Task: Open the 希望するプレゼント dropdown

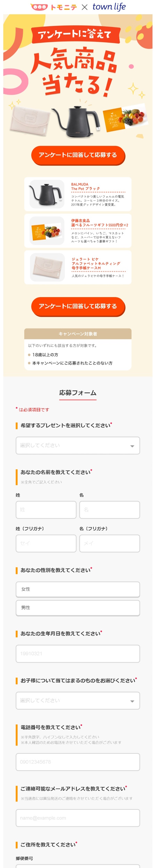Action: 78,445
